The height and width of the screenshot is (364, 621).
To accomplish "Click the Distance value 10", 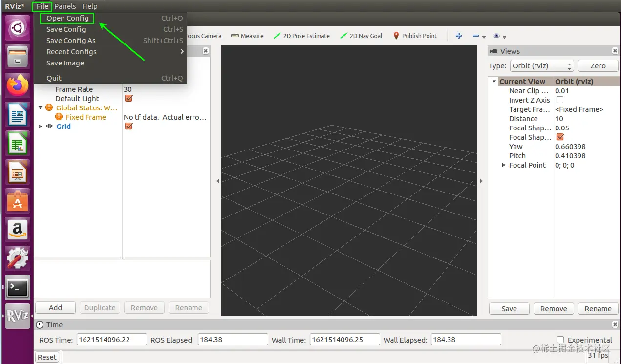I will click(559, 118).
